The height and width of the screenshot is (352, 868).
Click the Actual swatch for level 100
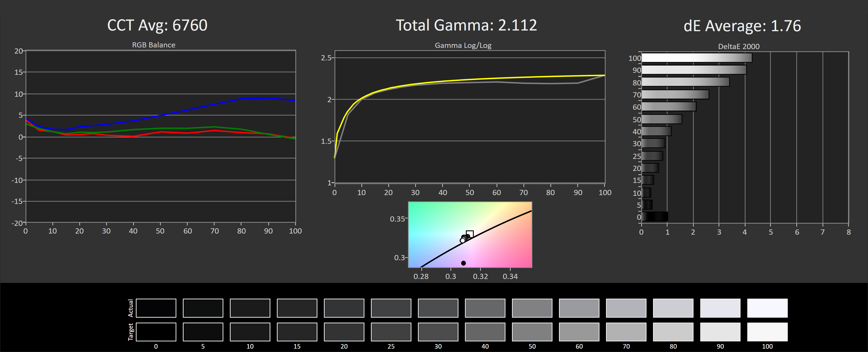pos(767,308)
